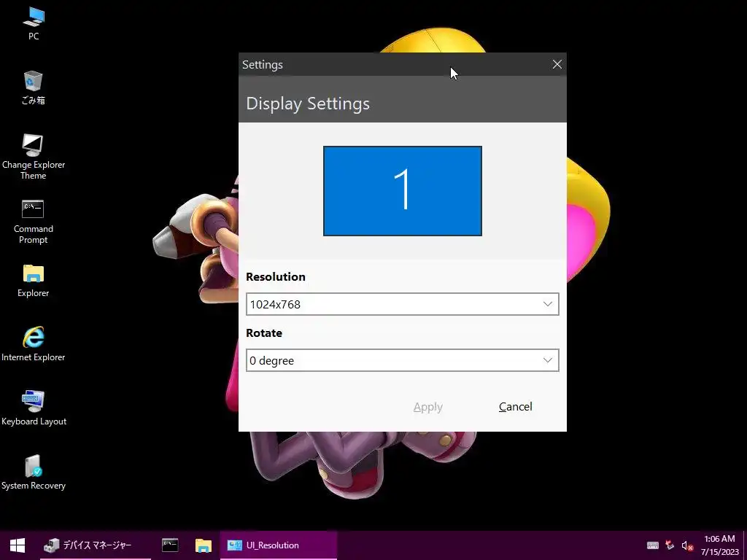Select Command Prompt desktop shortcut
This screenshot has width=747, height=560.
(x=34, y=222)
